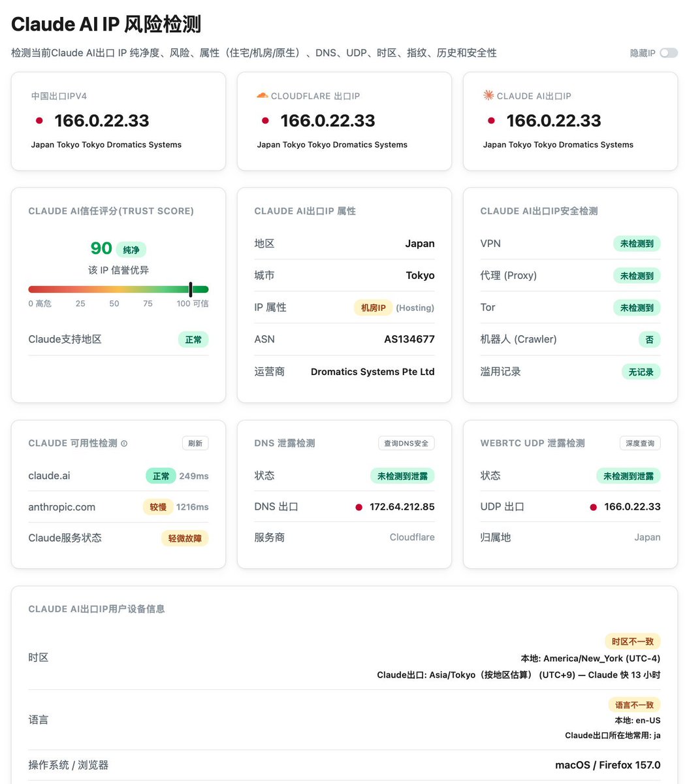Screen dimensions: 685x784
Task: Click the 轻微故障 status badge
Action: coord(185,538)
